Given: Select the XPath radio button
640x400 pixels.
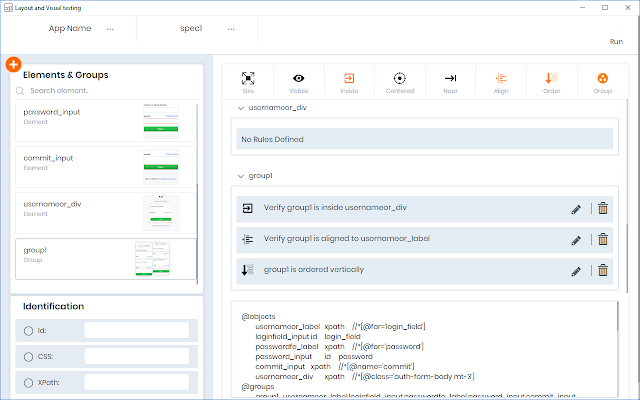Looking at the screenshot, I should (28, 383).
